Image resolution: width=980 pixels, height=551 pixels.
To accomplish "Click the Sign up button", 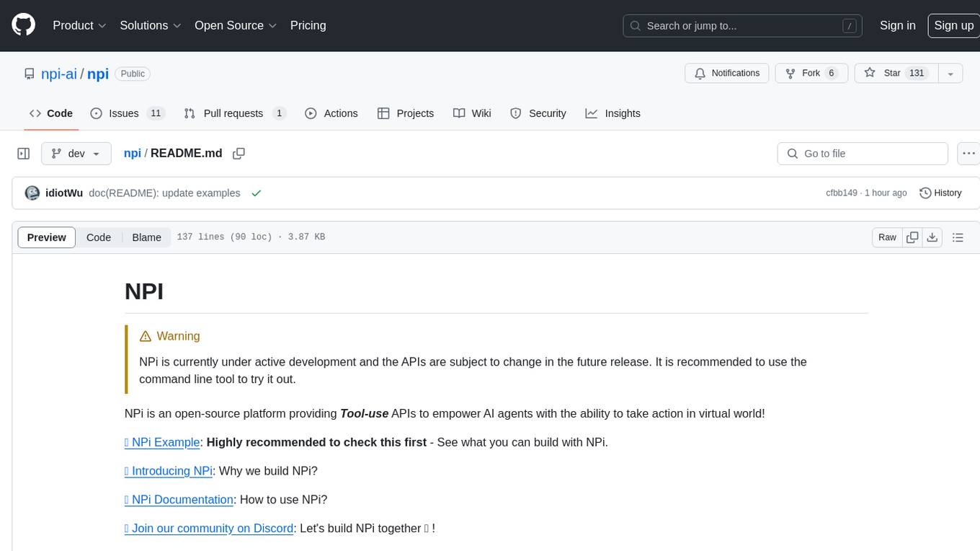I will pyautogui.click(x=953, y=25).
